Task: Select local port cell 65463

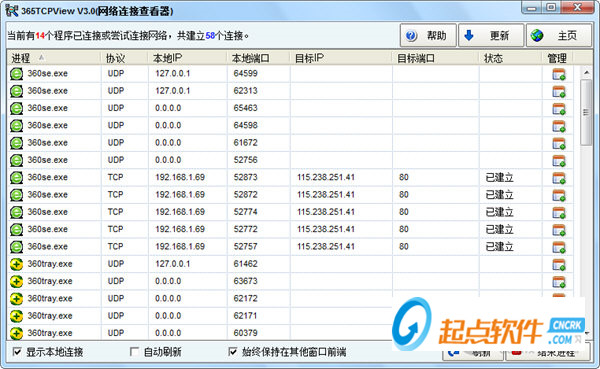Action: click(245, 108)
